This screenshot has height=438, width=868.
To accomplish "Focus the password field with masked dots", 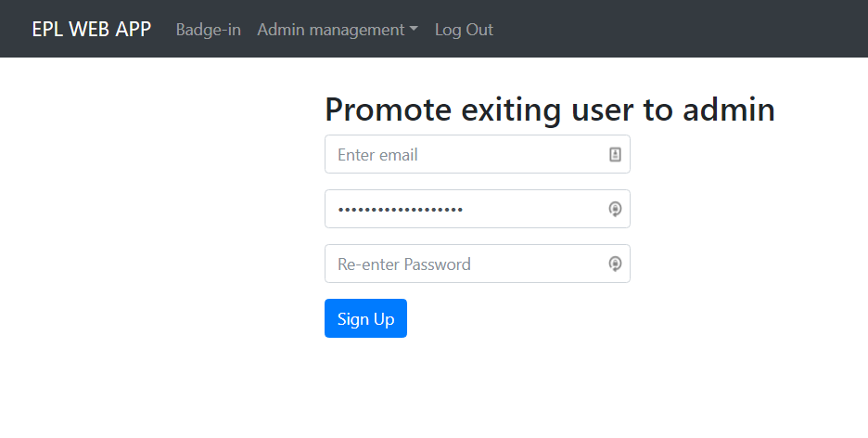I will tap(478, 209).
